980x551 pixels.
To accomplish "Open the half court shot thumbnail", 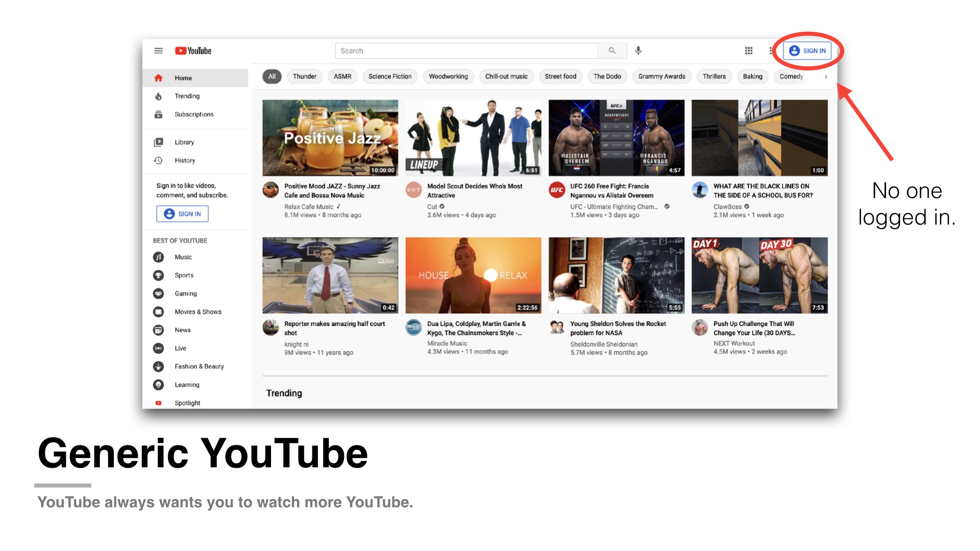I will coord(330,275).
